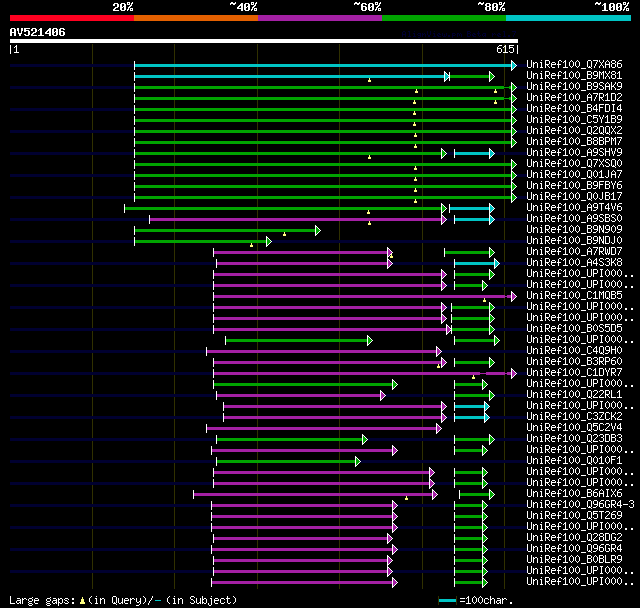Select the UniRef100_B9FBY6 label
The width and height of the screenshot is (640, 608).
click(x=574, y=186)
